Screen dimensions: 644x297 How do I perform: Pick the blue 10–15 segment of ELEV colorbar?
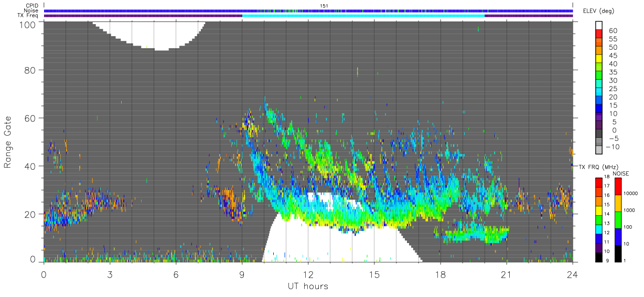tap(599, 109)
